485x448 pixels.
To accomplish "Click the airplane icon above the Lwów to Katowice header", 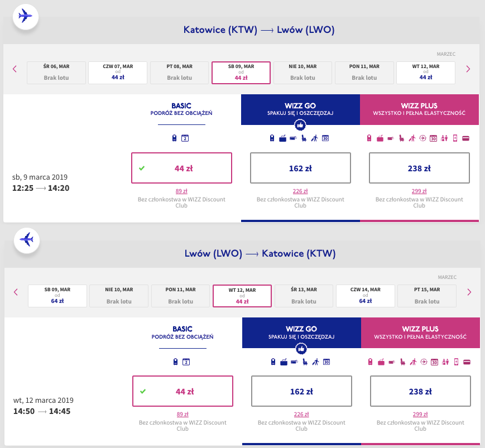I will (x=26, y=240).
